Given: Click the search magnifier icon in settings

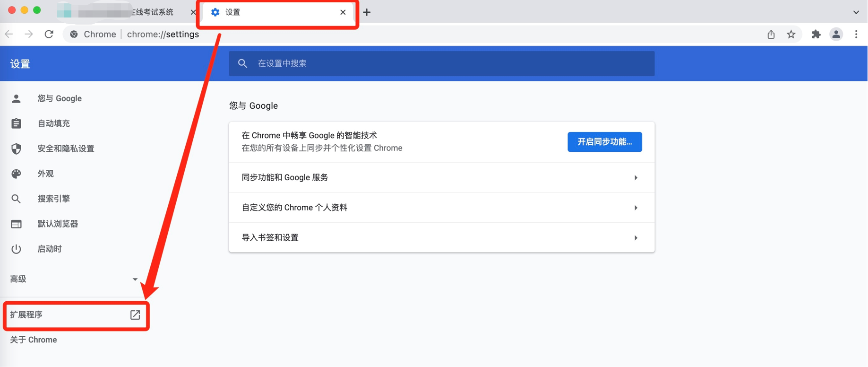Looking at the screenshot, I should 242,63.
